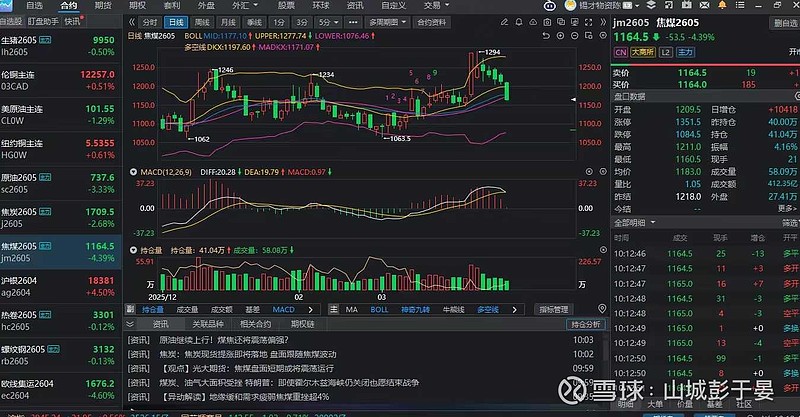The width and height of the screenshot is (800, 417).
Task: Open the 盯盘助手 panel
Action: tap(43, 21)
